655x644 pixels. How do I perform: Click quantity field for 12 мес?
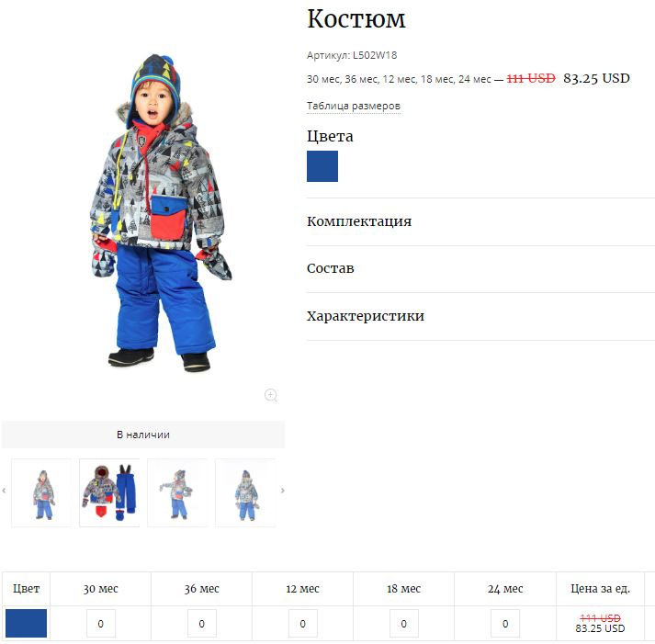pos(303,624)
